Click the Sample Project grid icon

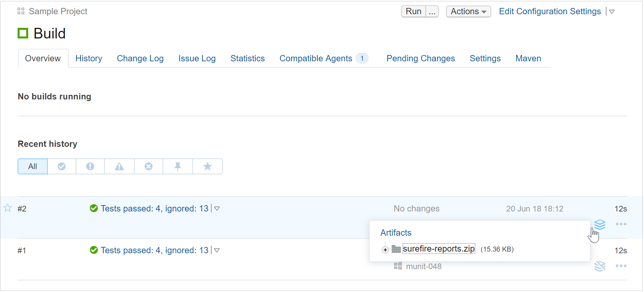(x=21, y=11)
